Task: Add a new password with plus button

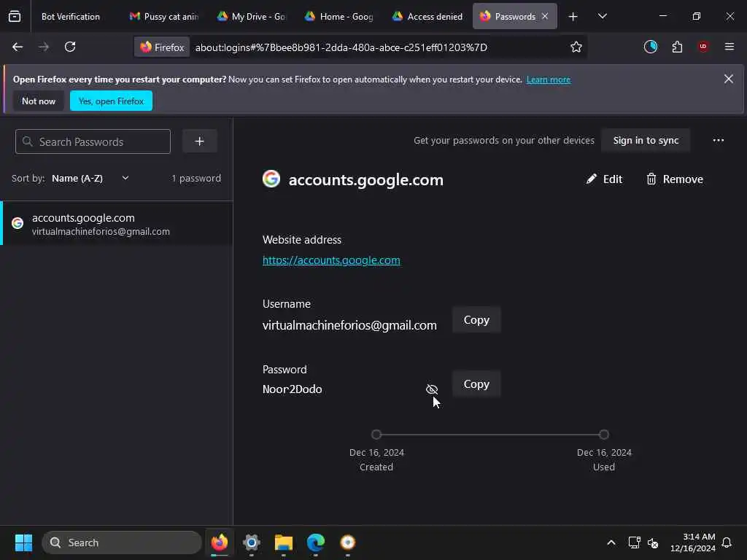Action: [200, 141]
